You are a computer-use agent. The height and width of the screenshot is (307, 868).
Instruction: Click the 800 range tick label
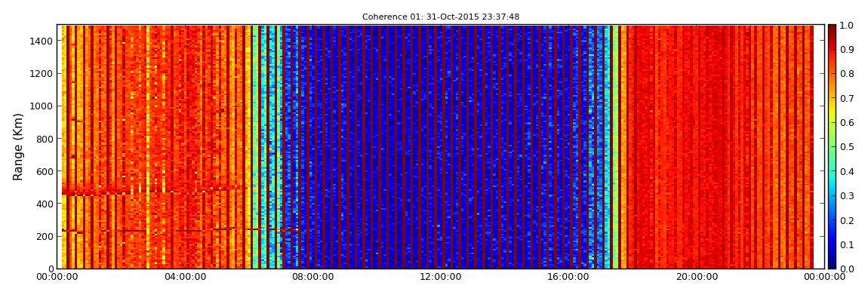pyautogui.click(x=45, y=139)
